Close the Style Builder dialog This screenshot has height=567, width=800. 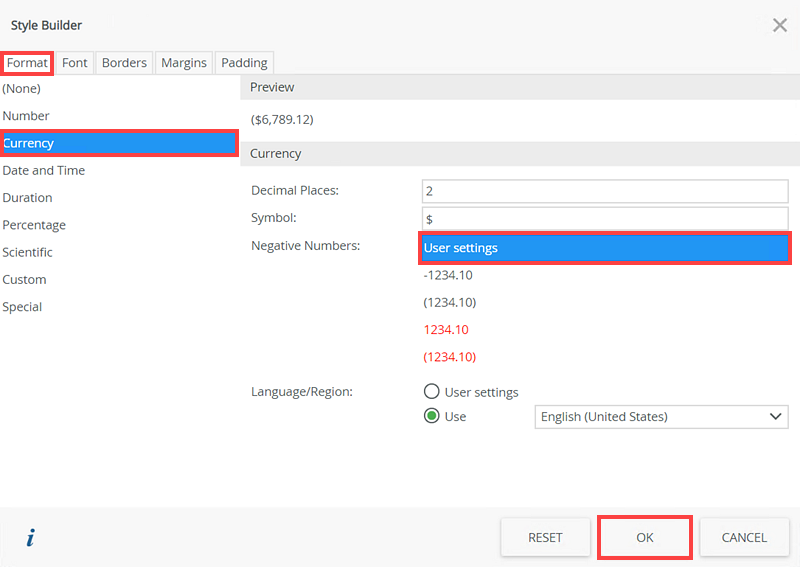[780, 25]
